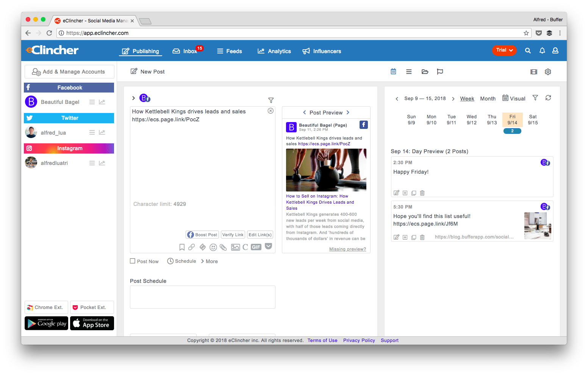Show the previous post preview
Screen dimensions: 588x375
pos(304,112)
